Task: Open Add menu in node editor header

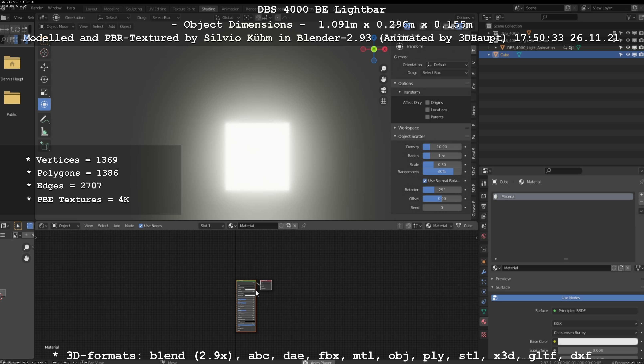Action: tap(117, 226)
